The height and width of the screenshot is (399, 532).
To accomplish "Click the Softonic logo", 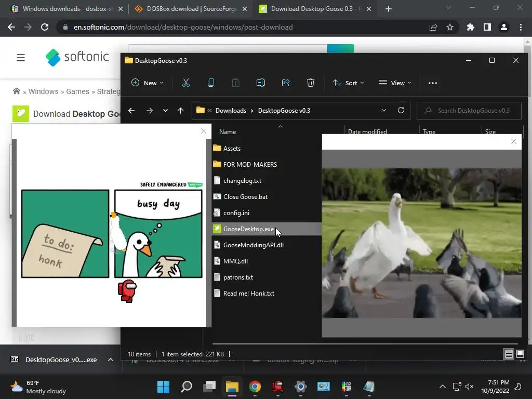I will point(77,57).
